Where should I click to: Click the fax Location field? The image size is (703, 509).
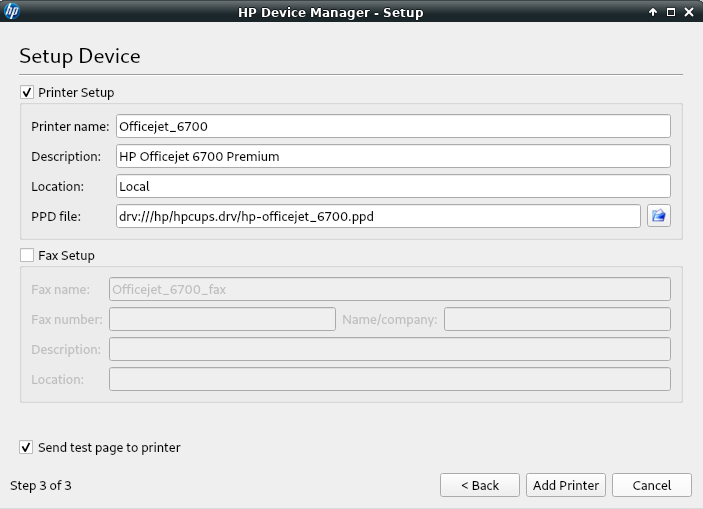tap(388, 379)
